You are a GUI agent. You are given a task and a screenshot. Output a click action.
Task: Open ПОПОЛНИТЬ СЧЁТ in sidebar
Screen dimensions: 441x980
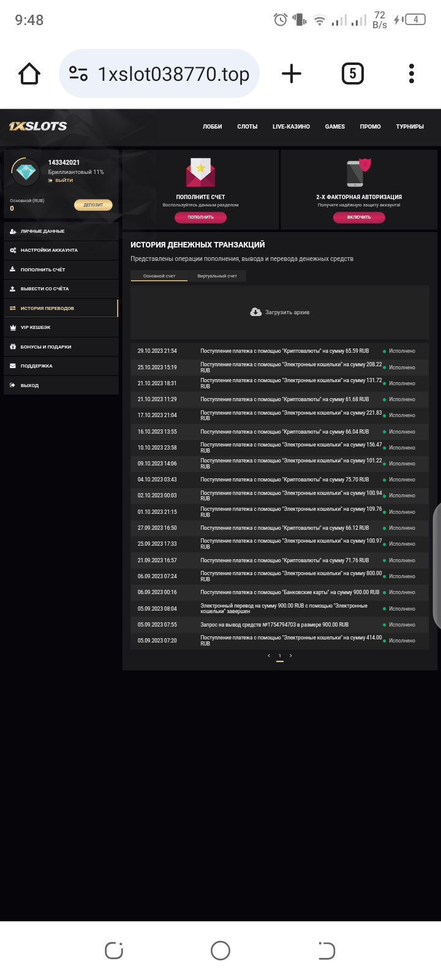coord(61,269)
